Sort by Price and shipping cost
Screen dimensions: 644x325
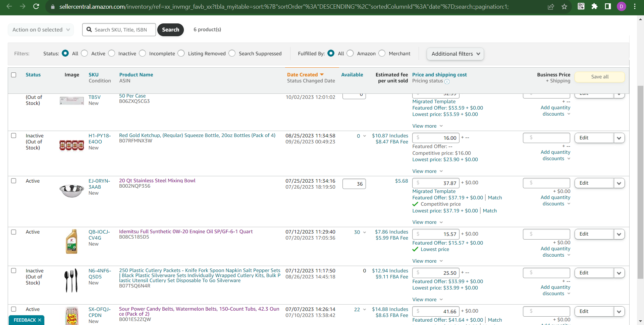point(439,75)
